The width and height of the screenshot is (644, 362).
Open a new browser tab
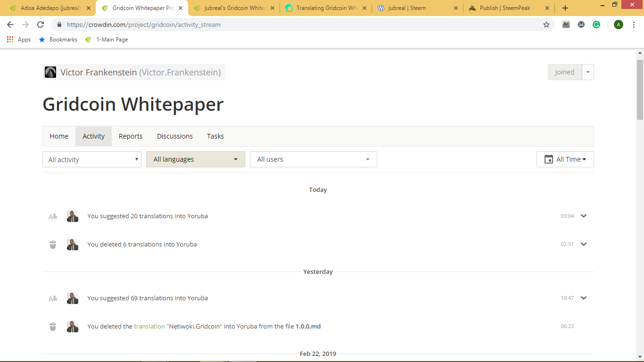tap(565, 8)
